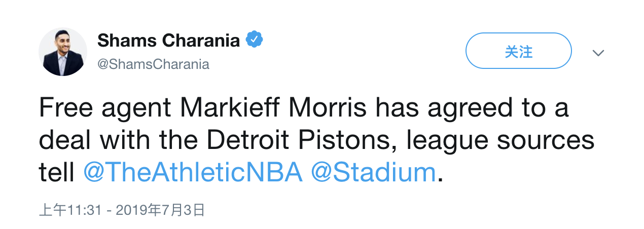
Task: Click the 上午11:31 tweet time
Action: tap(70, 210)
